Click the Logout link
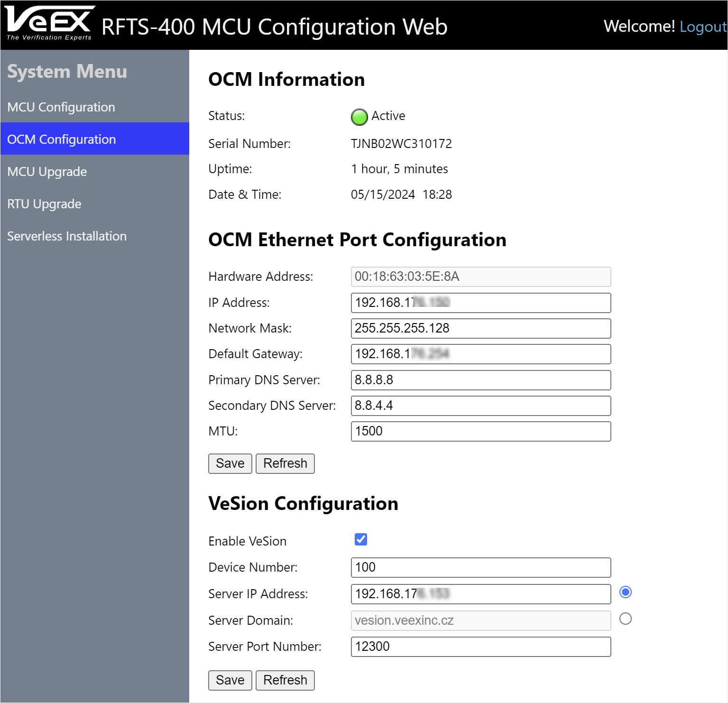This screenshot has height=703, width=728. (703, 27)
